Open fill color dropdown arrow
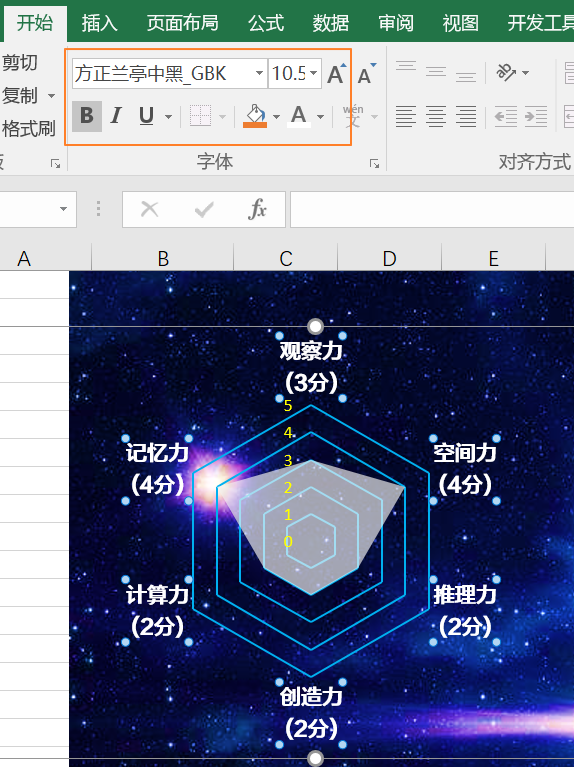This screenshot has height=767, width=574. [x=276, y=117]
